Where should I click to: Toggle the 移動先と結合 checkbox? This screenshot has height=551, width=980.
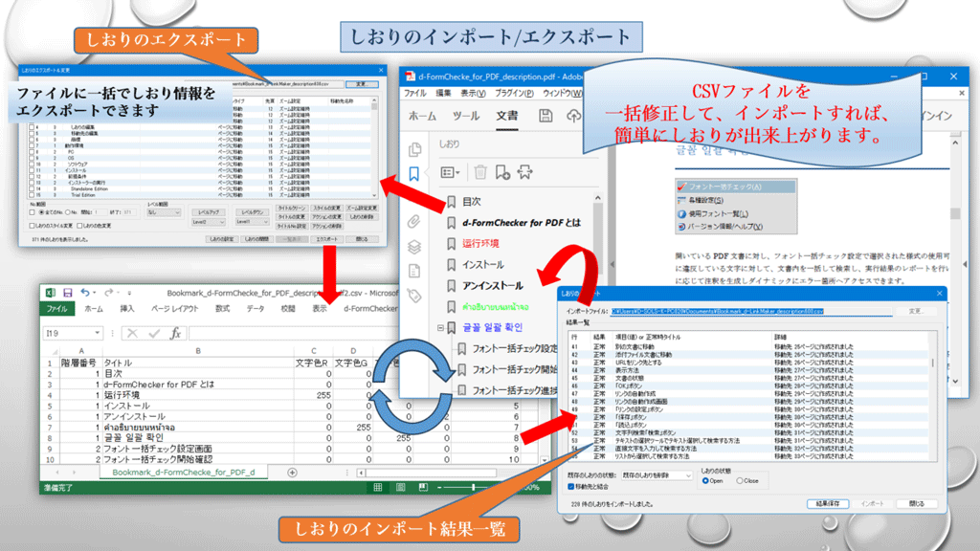pos(571,487)
